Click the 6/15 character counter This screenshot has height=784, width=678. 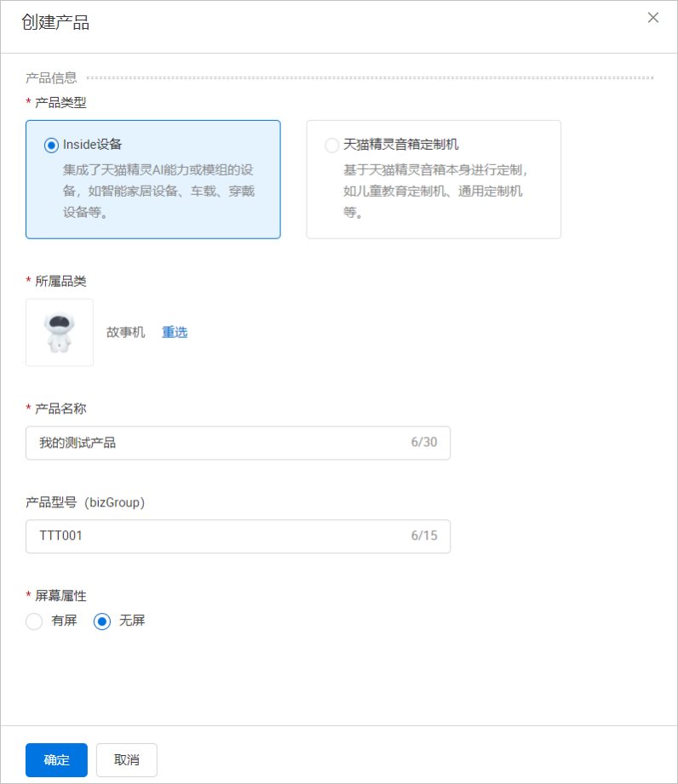pos(424,536)
